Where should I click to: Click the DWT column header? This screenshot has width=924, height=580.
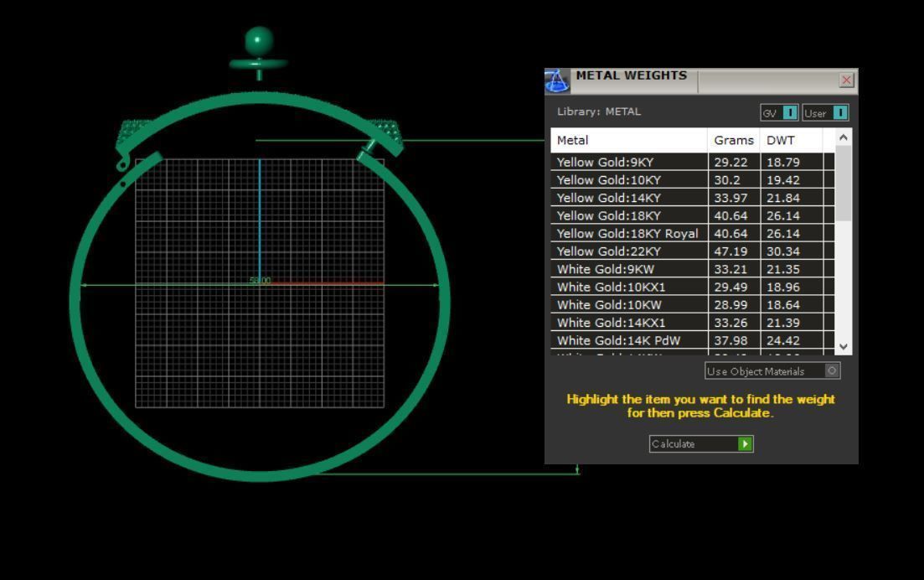pos(791,140)
